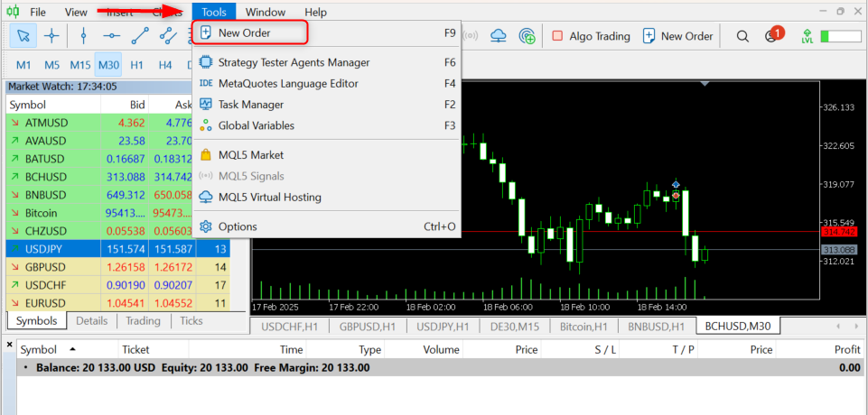Select Bitcoin row in Market Watch

click(98, 213)
